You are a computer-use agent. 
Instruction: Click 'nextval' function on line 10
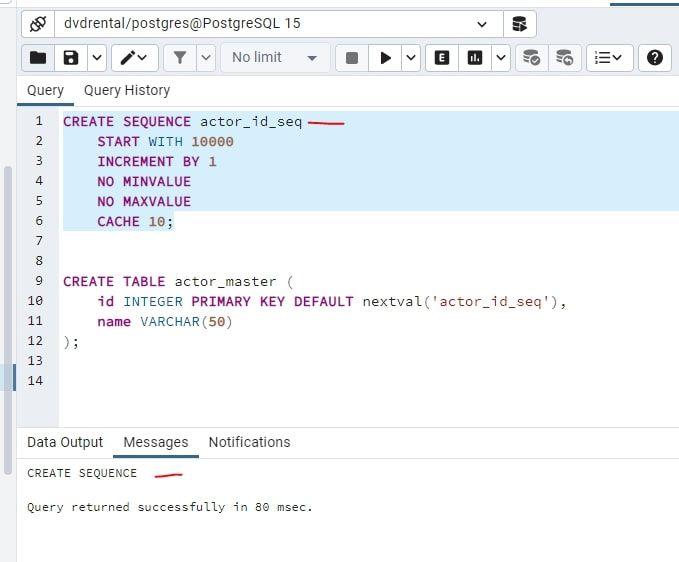[392, 301]
